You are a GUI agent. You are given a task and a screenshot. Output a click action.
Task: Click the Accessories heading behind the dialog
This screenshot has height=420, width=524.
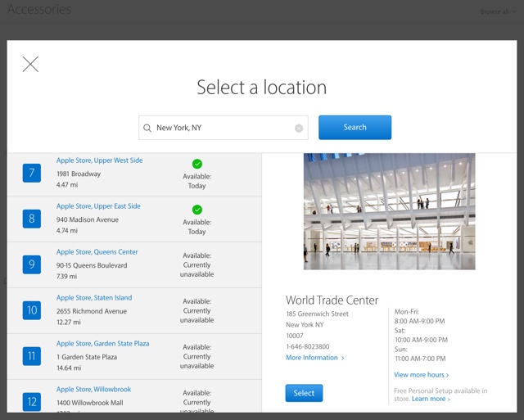39,9
